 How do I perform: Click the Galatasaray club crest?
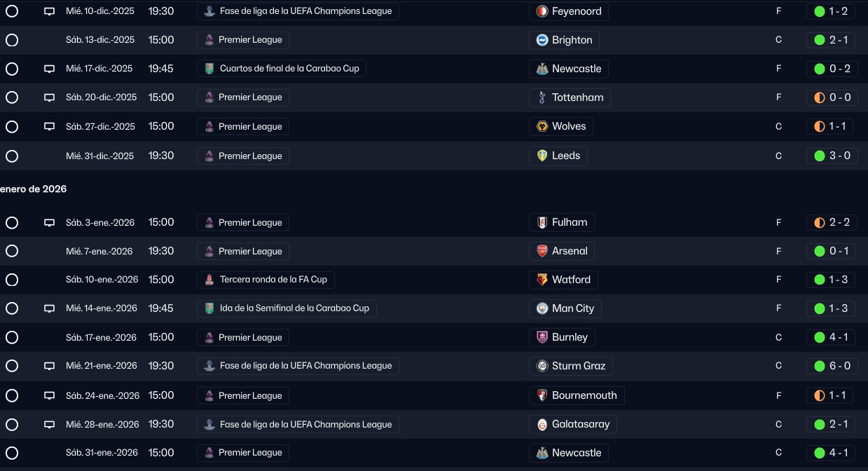tap(542, 424)
